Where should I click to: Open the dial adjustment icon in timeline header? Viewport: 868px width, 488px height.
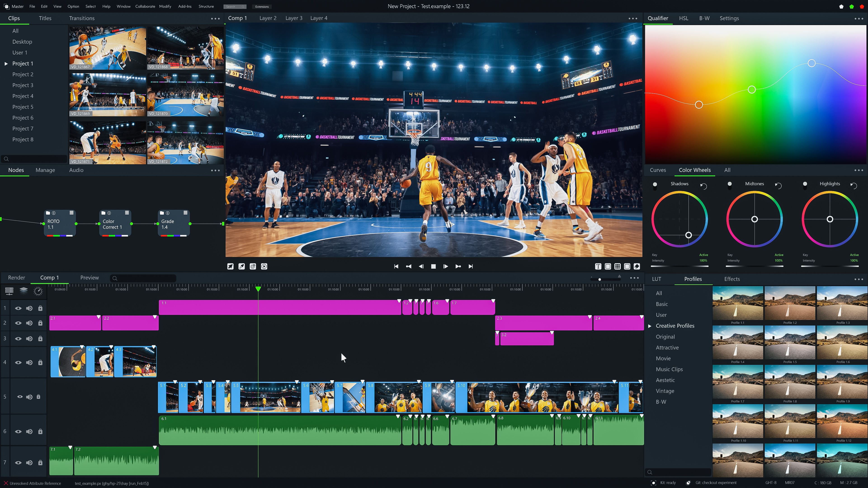click(x=38, y=291)
